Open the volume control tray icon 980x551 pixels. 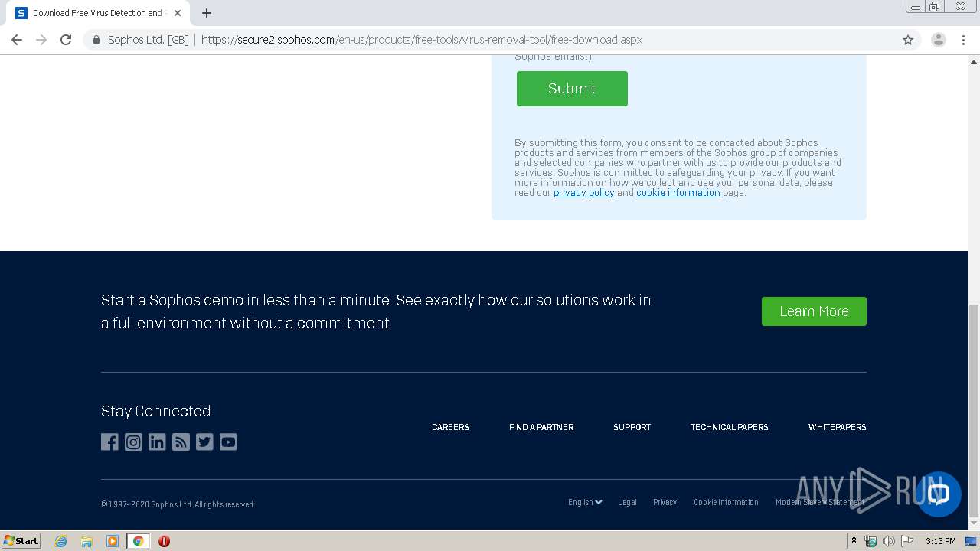889,541
